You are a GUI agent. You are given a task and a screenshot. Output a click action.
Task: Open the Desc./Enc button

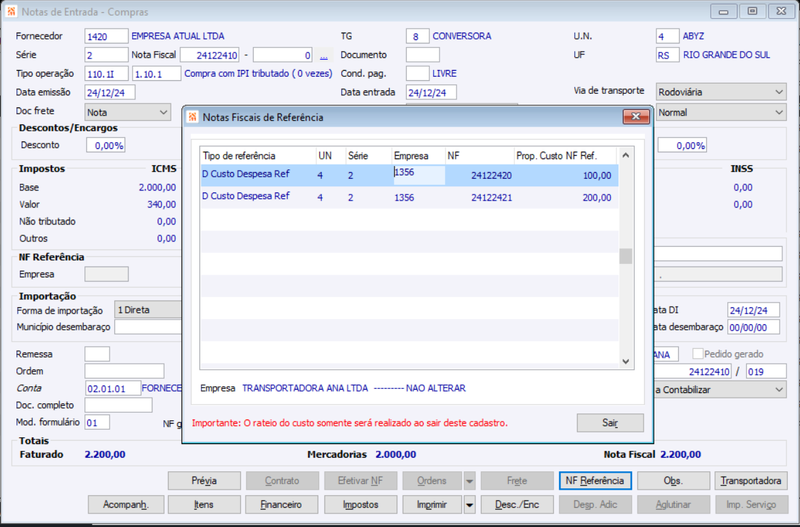pos(517,505)
